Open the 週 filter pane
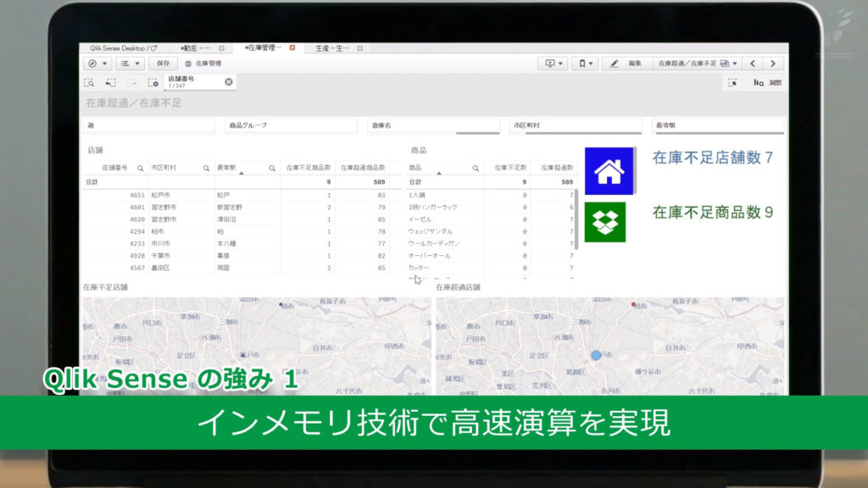 149,125
